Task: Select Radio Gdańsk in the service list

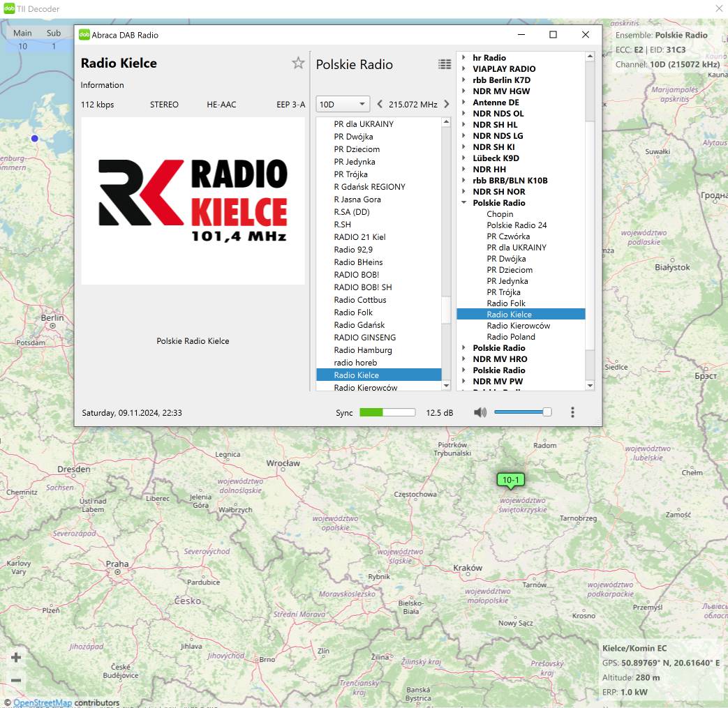Action: click(359, 325)
